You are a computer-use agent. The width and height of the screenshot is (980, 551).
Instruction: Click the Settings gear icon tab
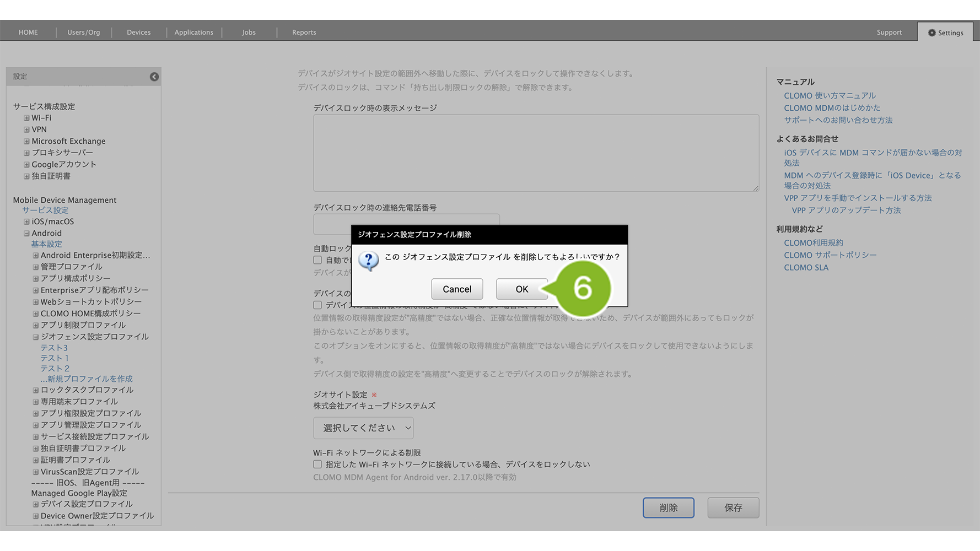pyautogui.click(x=945, y=33)
